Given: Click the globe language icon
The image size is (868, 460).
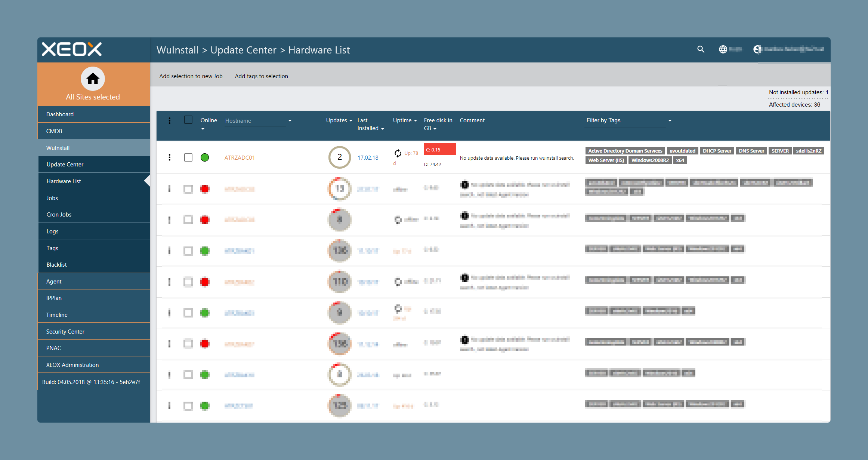Looking at the screenshot, I should (723, 49).
